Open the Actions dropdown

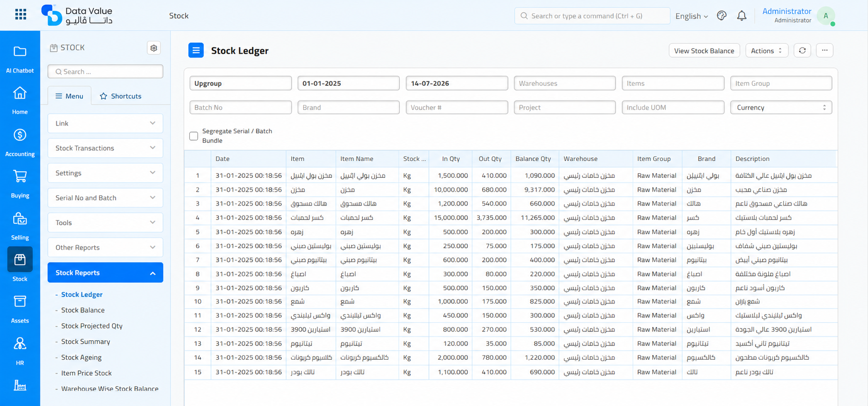pos(767,51)
